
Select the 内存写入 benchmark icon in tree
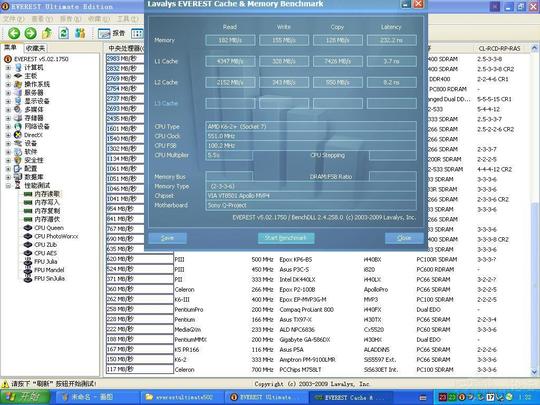coord(28,202)
